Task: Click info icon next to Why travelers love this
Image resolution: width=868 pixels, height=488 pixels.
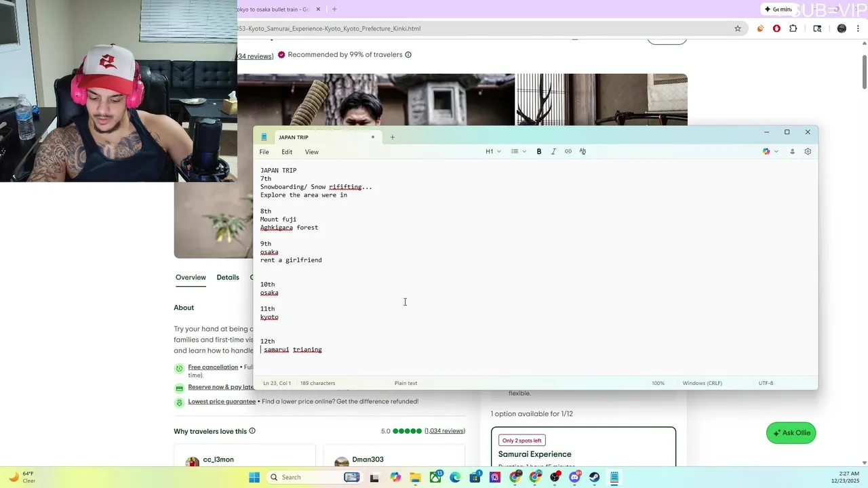Action: pyautogui.click(x=252, y=431)
